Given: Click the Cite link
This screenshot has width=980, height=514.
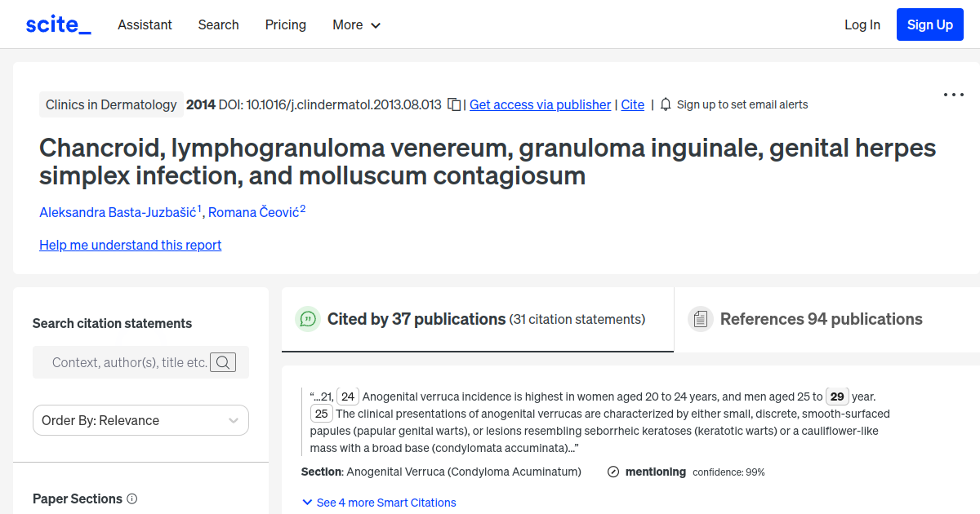Looking at the screenshot, I should 632,104.
